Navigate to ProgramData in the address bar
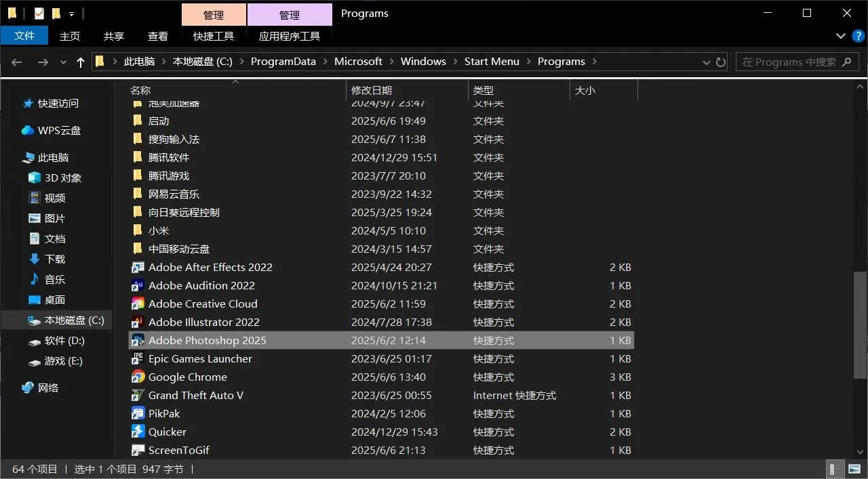868x479 pixels. pos(283,62)
